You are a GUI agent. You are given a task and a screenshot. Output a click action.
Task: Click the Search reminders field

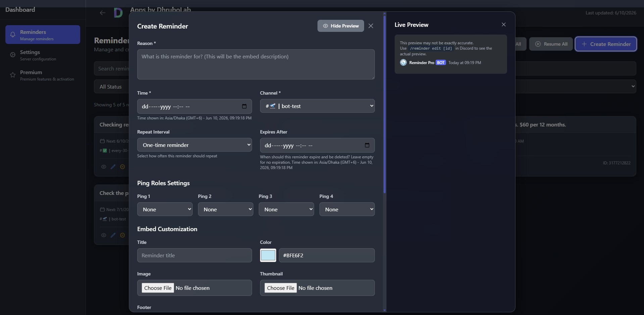point(111,68)
